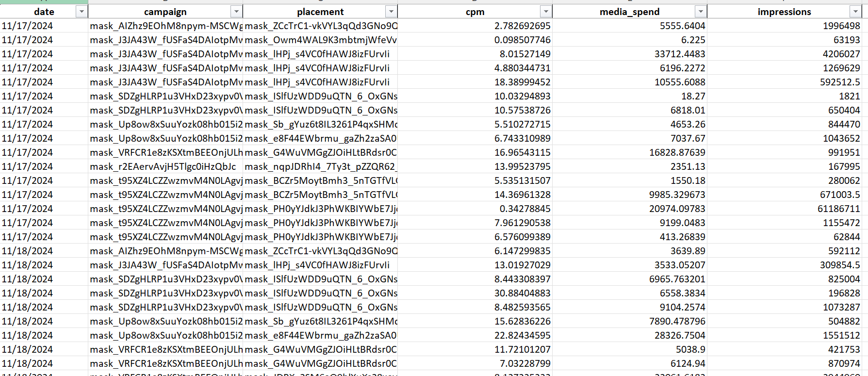Select media_spend cell 28326.7504

[x=630, y=335]
